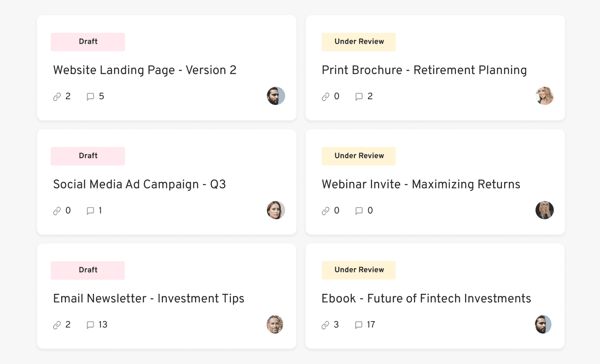Click the Draft badge on Email Newsletter card

click(88, 270)
